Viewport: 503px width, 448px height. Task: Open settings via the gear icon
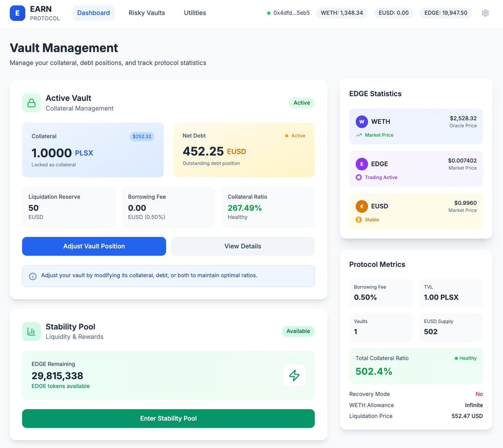485,13
